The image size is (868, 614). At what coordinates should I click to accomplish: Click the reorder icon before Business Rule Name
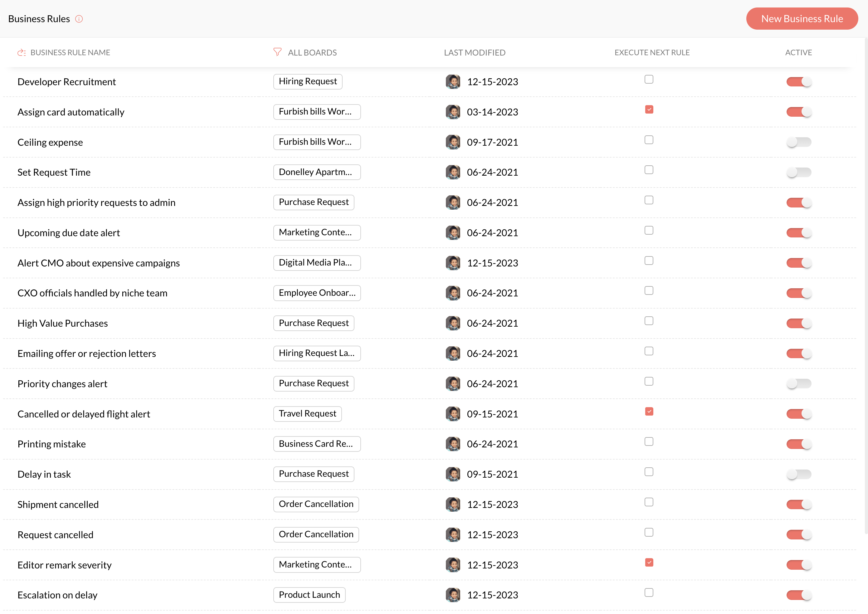(22, 52)
